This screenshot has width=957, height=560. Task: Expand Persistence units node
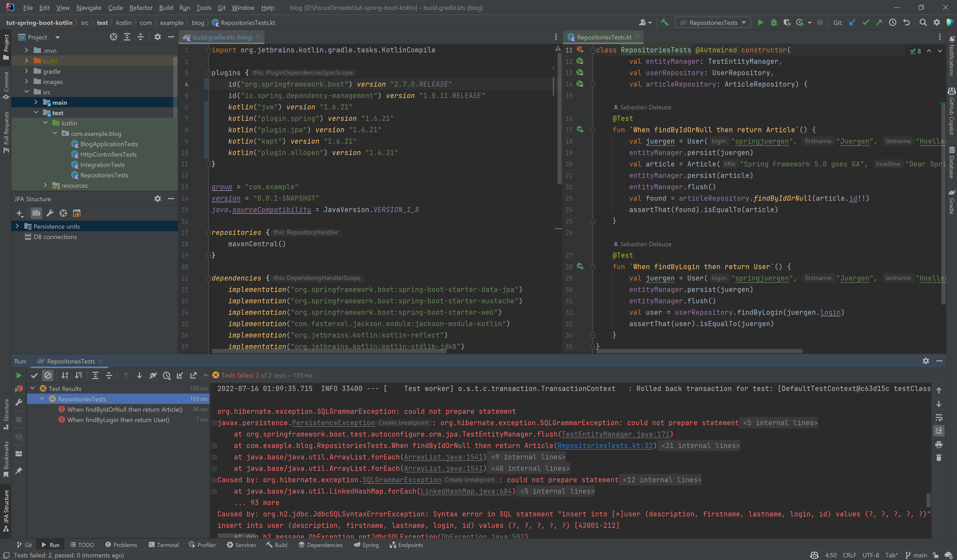coord(17,226)
